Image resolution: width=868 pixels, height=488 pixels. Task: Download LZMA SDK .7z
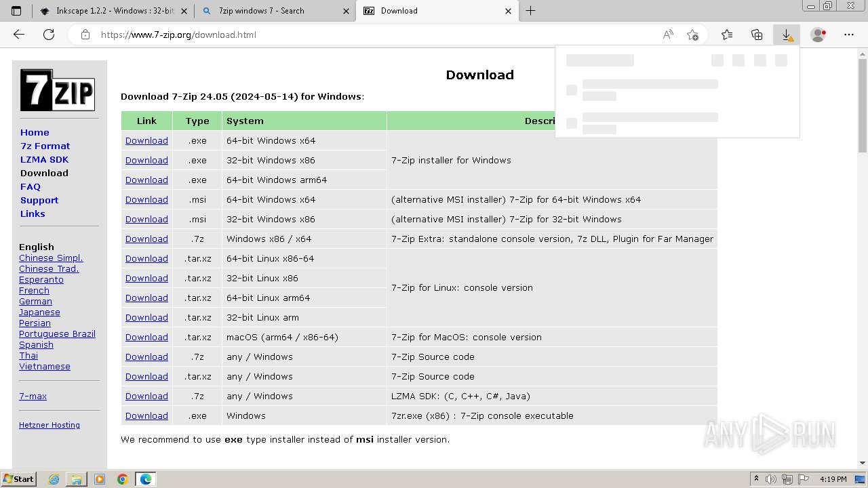[146, 396]
